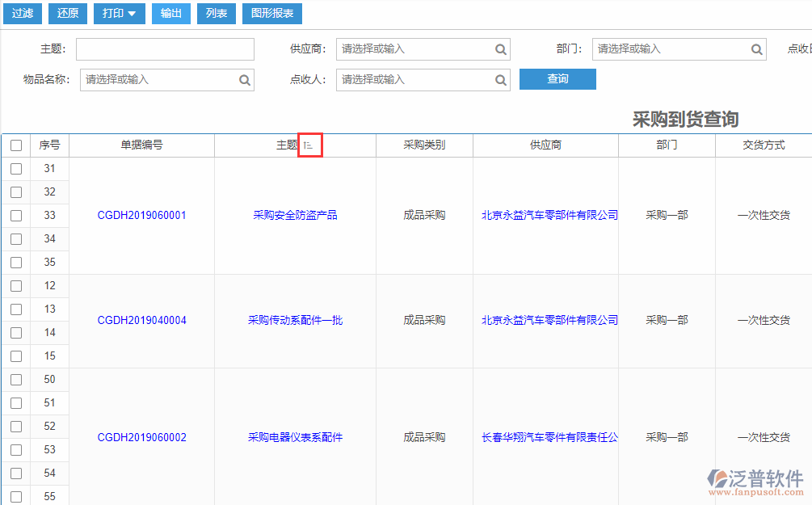Open the 供应商 field lookup magnifier
The width and height of the screenshot is (812, 505).
499,48
